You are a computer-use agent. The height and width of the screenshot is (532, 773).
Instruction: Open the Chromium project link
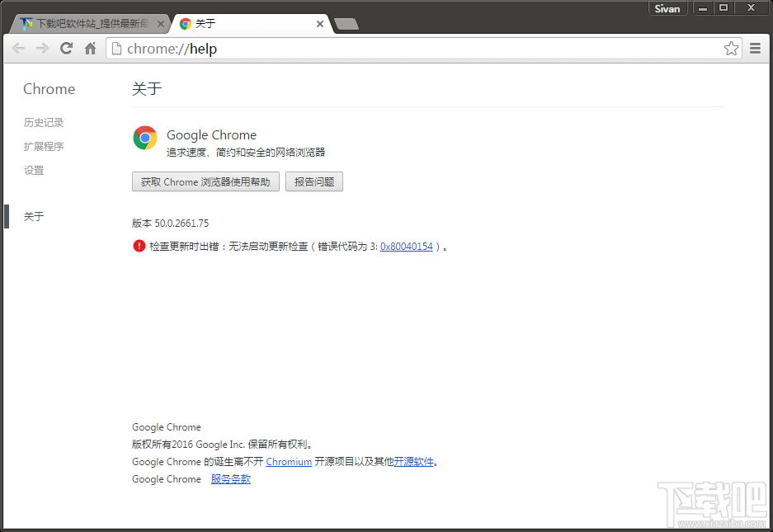[x=289, y=462]
